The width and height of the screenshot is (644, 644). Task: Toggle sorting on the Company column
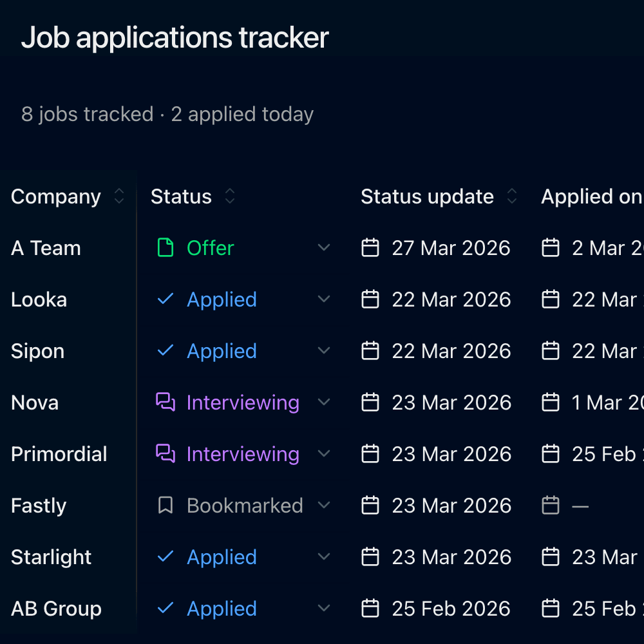point(118,196)
